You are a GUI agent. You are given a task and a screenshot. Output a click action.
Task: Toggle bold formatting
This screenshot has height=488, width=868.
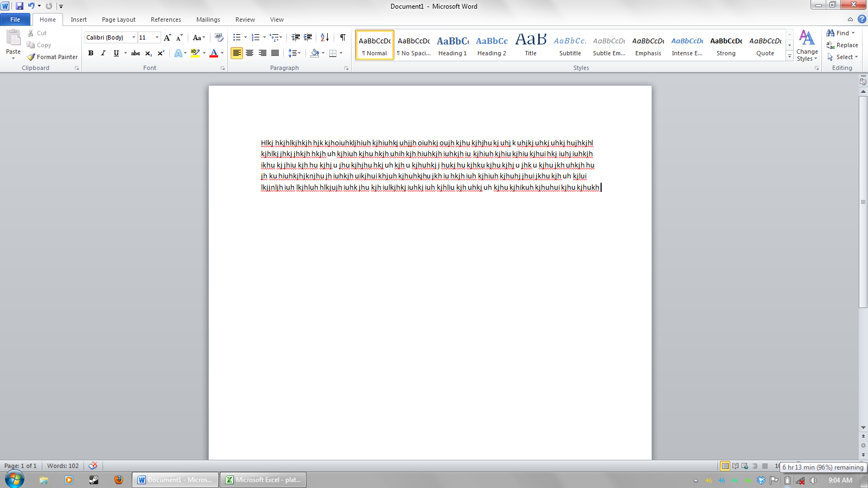(x=91, y=53)
